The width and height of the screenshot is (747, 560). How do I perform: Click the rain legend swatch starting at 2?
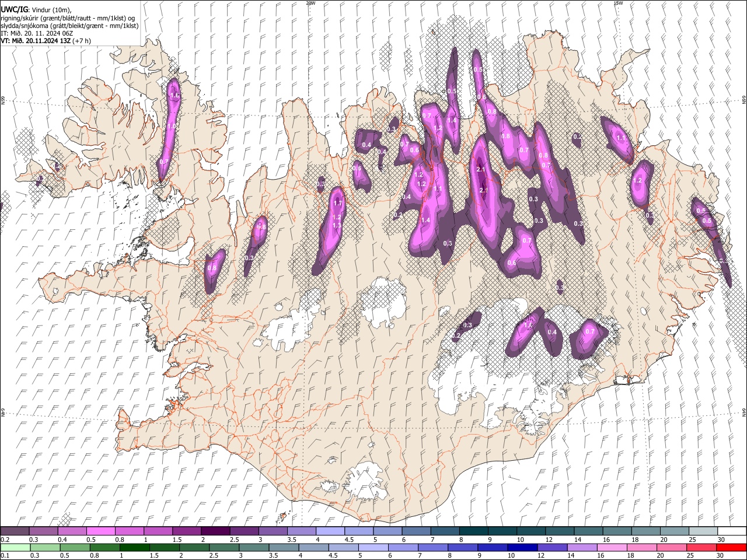pyautogui.click(x=194, y=548)
